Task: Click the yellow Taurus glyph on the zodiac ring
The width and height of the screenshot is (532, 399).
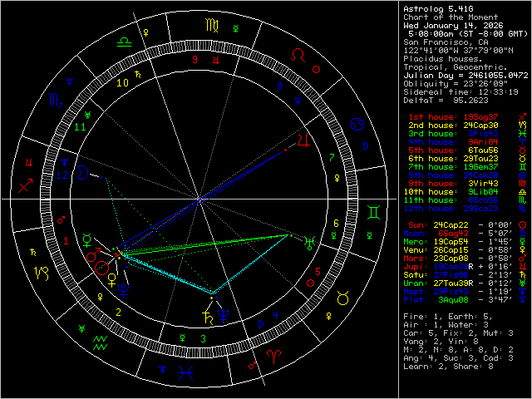Action: pyautogui.click(x=343, y=298)
